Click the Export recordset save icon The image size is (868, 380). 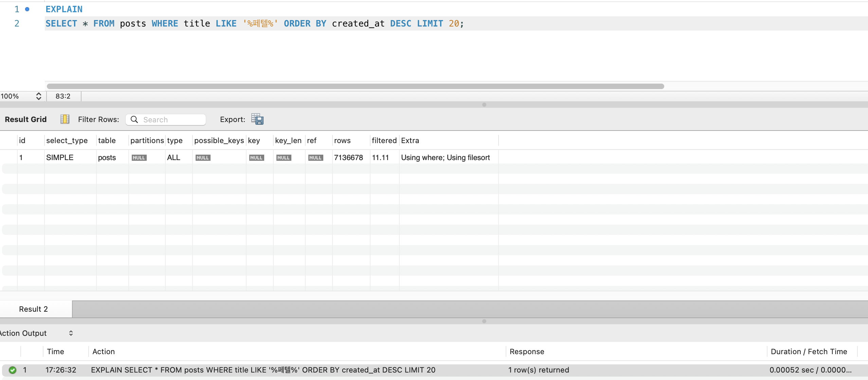pos(257,119)
